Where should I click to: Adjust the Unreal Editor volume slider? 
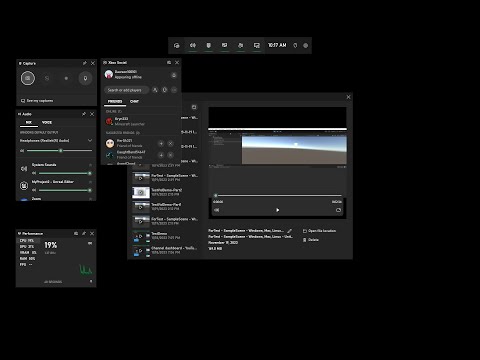(x=65, y=190)
